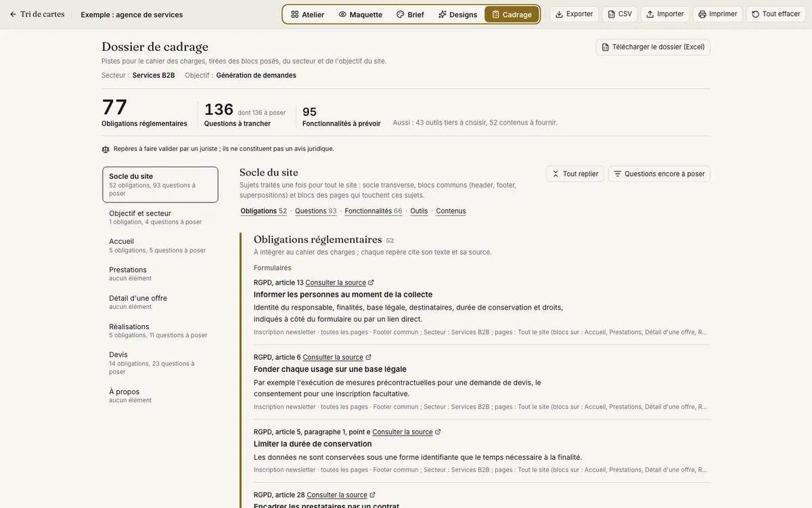
Task: Go back to Tri de cartes
Action: 37,14
